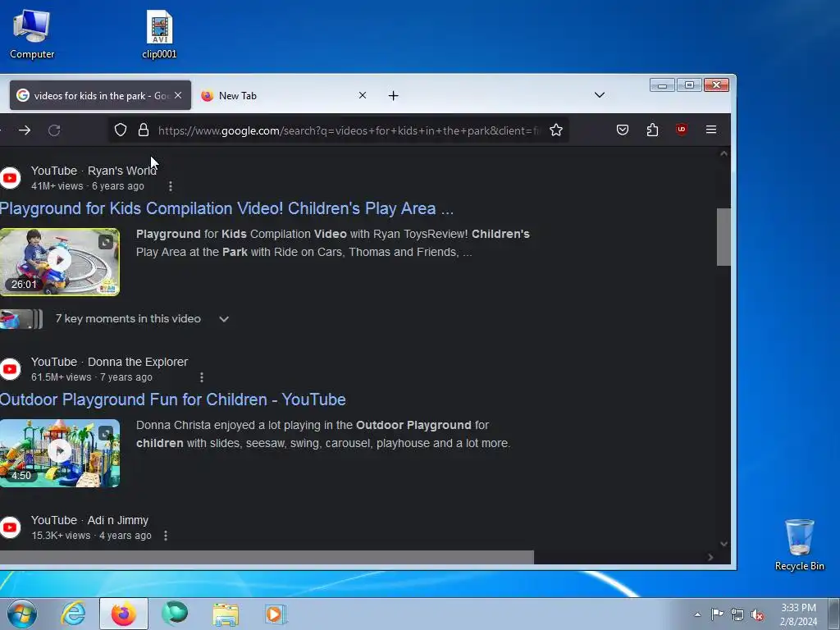Open the Windows Start menu

pyautogui.click(x=22, y=614)
